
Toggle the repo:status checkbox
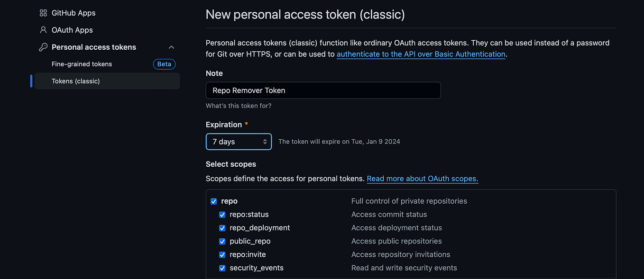222,215
